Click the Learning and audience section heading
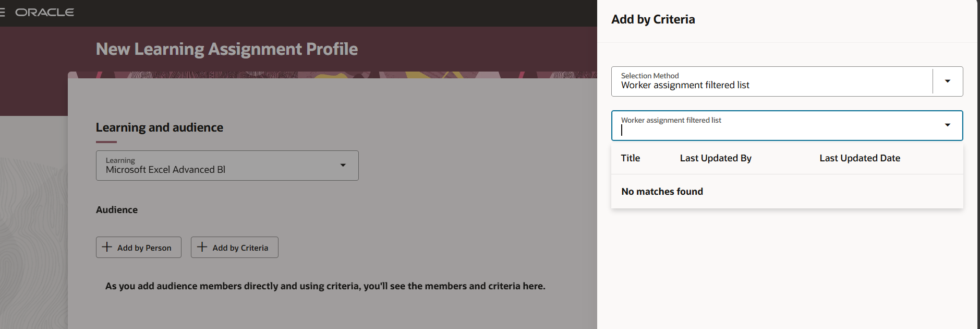 (x=160, y=127)
